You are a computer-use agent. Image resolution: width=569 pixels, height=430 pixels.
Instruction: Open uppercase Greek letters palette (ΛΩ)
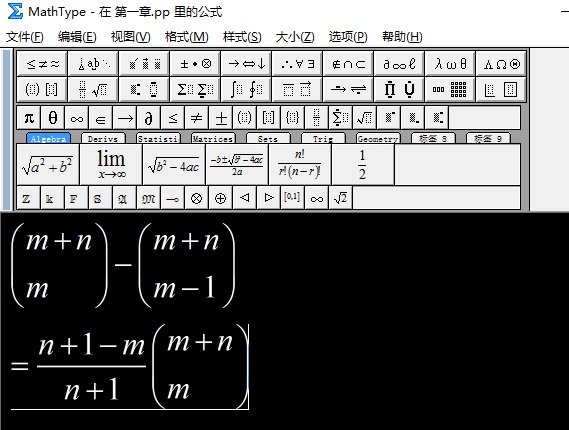(501, 64)
